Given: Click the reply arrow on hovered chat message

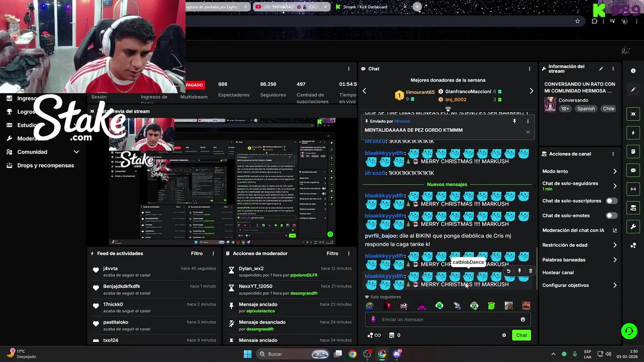Looking at the screenshot, I should (x=508, y=271).
